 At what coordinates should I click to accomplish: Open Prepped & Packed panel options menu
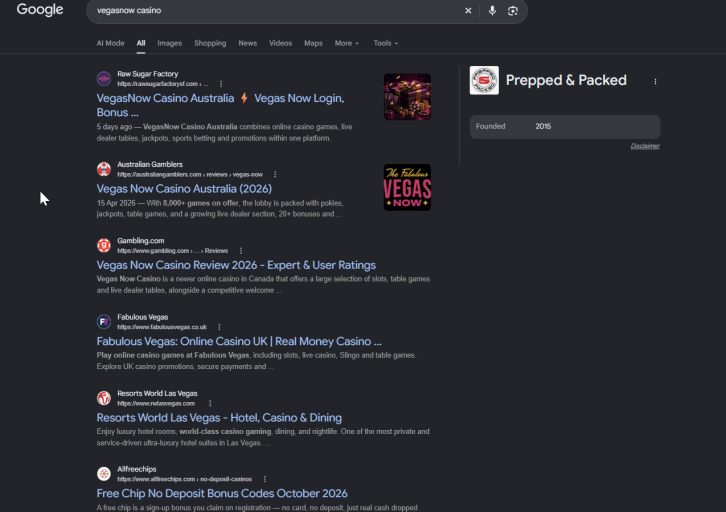tap(655, 81)
